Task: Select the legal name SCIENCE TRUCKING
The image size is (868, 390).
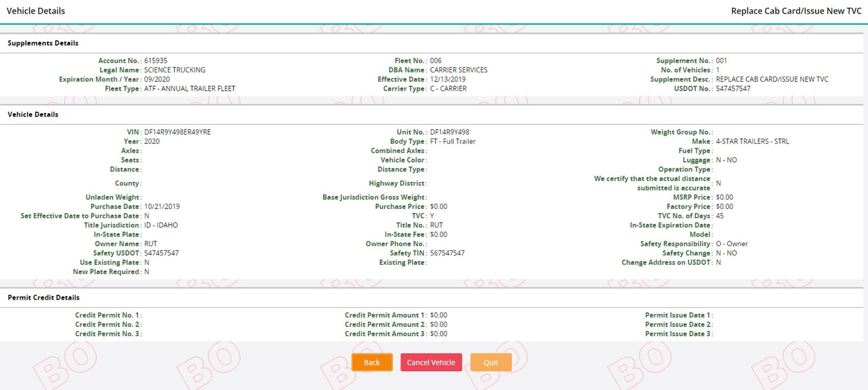Action: pyautogui.click(x=174, y=70)
